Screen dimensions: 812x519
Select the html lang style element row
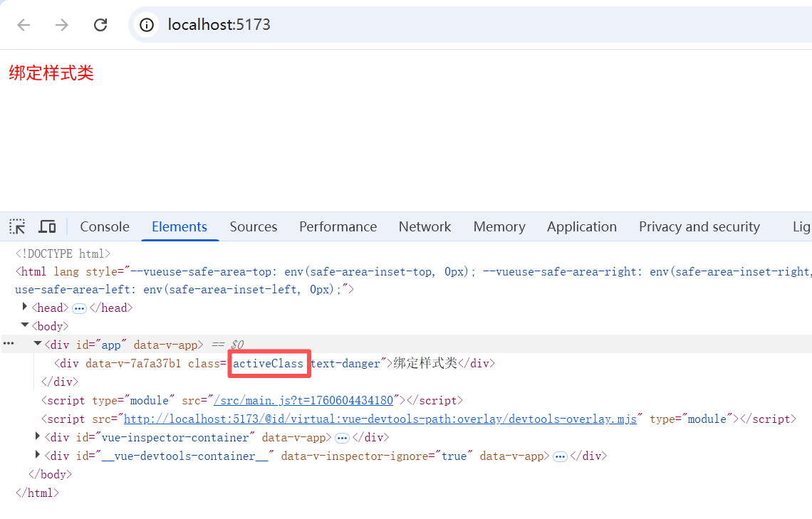coord(413,281)
